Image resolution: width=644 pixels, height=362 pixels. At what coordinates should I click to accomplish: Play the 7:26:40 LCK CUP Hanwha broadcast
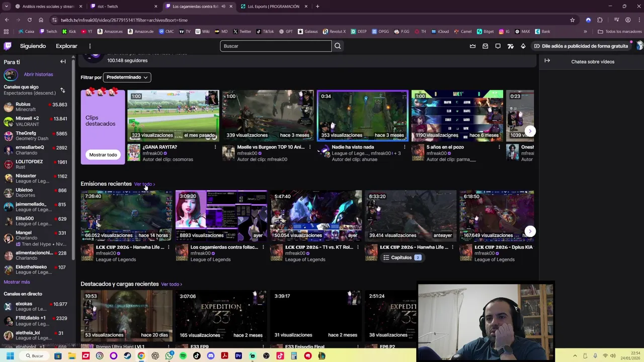(x=126, y=216)
